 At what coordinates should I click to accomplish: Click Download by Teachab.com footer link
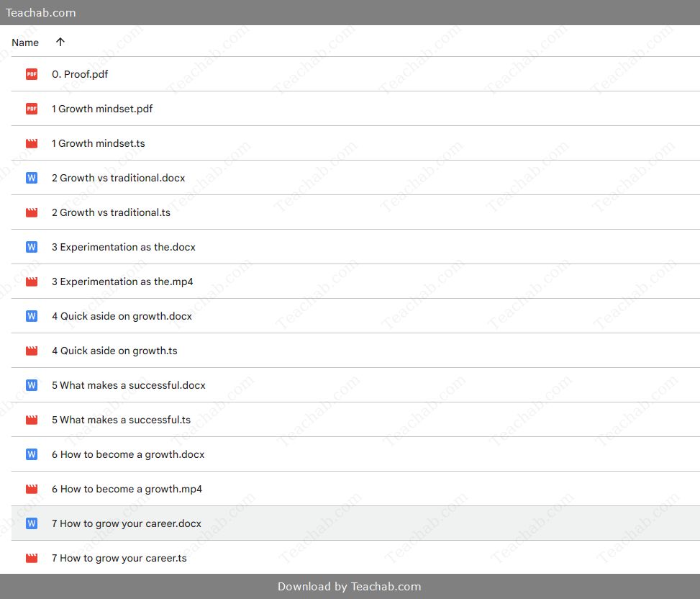350,587
